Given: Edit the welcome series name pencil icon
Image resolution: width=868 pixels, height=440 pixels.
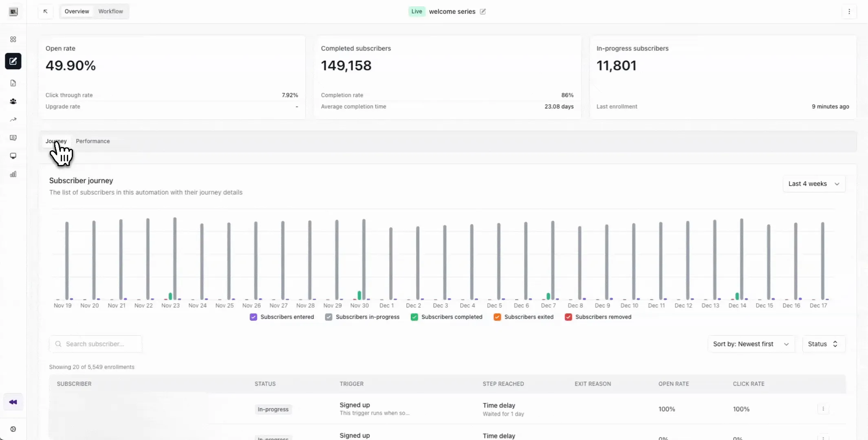Looking at the screenshot, I should 483,11.
